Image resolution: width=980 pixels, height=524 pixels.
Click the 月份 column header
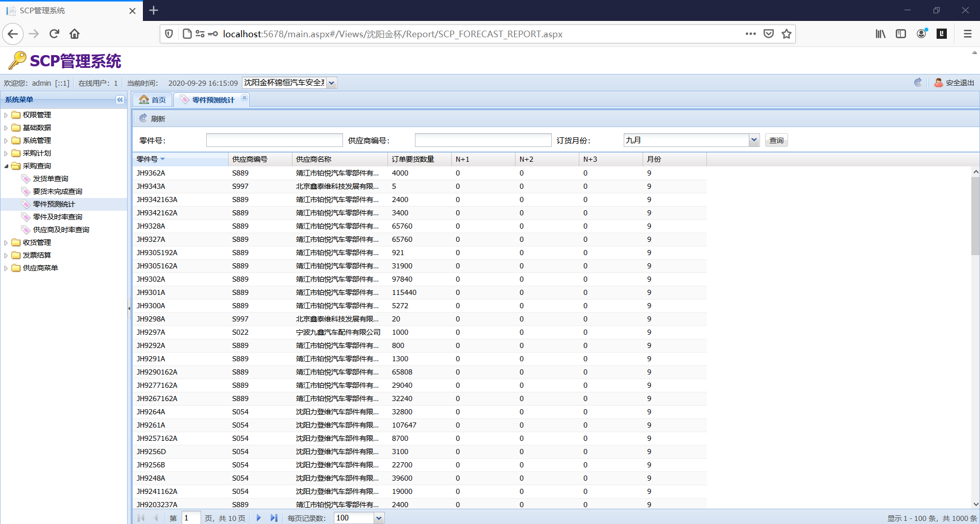tap(675, 159)
